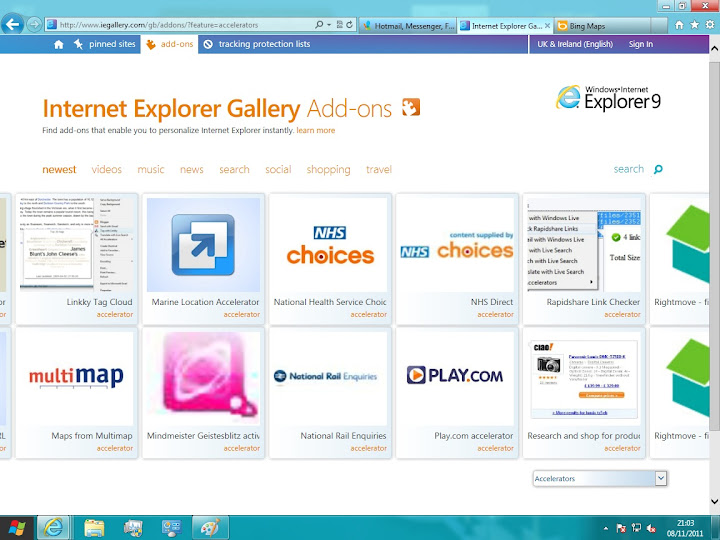Image resolution: width=720 pixels, height=540 pixels.
Task: Click the browser Forward arrow button
Action: coord(34,24)
